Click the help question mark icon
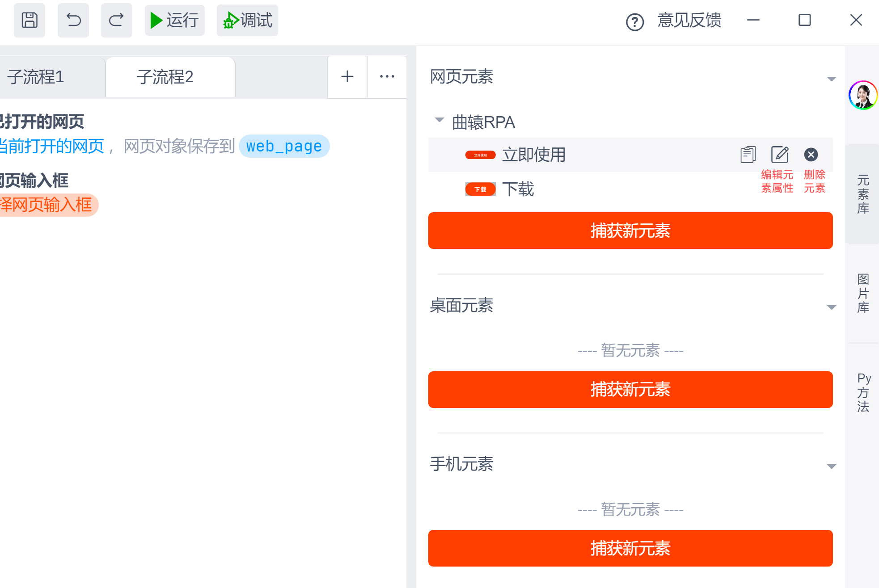Viewport: 879px width, 588px height. tap(634, 21)
